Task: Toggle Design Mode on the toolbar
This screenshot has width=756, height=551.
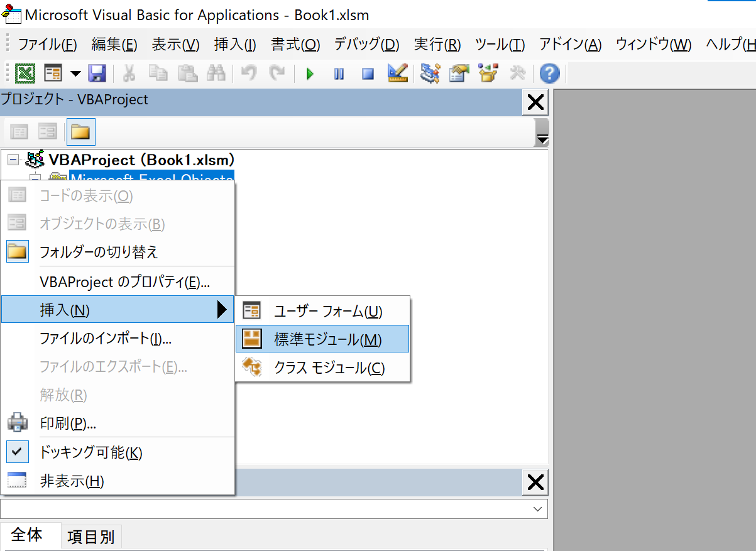Action: tap(397, 74)
